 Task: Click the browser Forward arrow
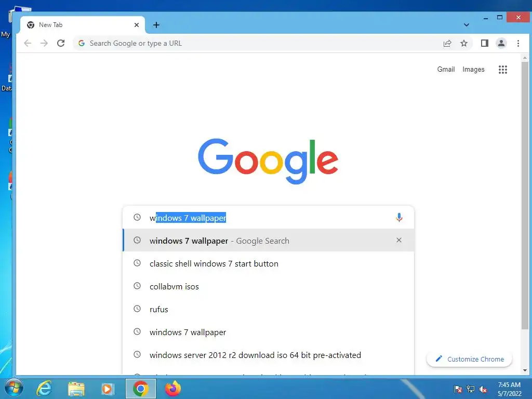44,43
